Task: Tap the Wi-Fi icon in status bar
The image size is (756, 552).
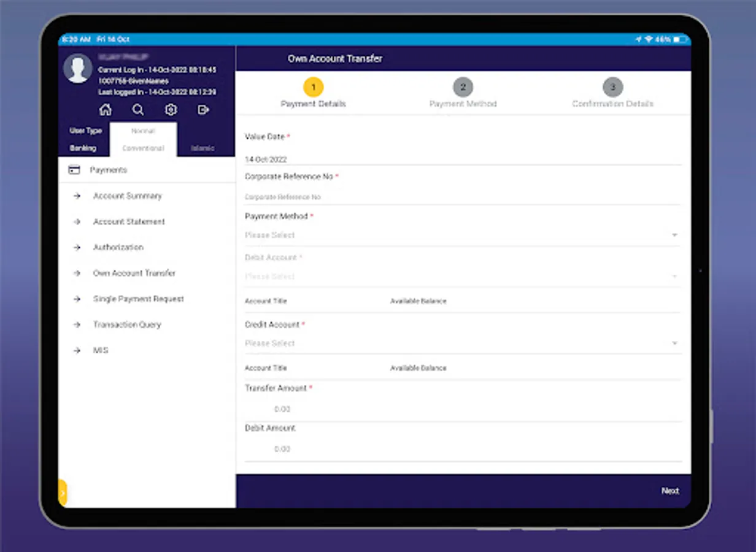Action: [x=649, y=39]
